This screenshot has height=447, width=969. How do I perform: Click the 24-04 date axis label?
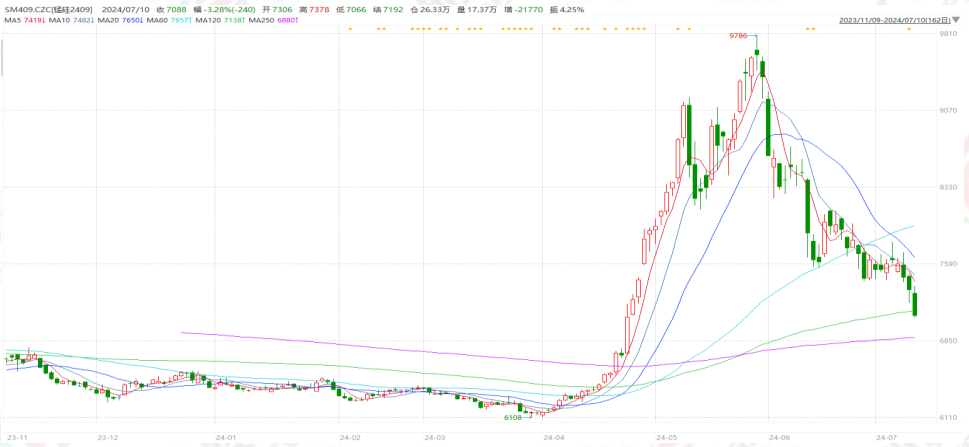pyautogui.click(x=553, y=437)
